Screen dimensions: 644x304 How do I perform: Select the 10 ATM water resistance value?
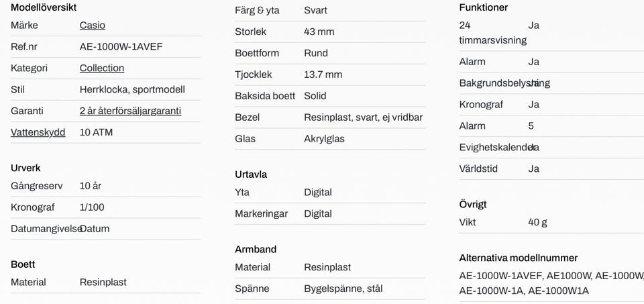pos(96,132)
